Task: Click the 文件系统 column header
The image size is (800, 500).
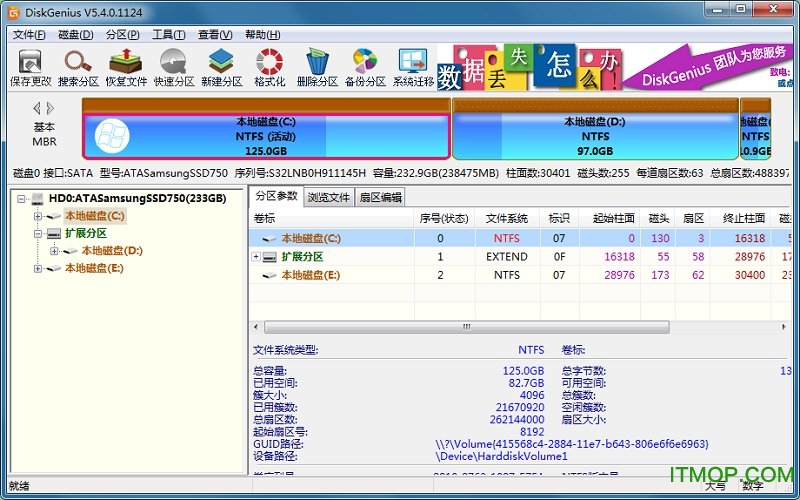Action: point(507,218)
